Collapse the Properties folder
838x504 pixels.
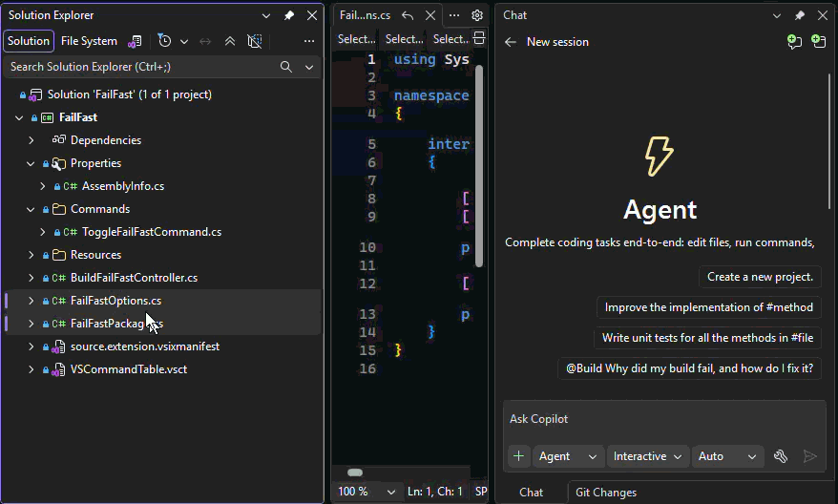(x=31, y=163)
